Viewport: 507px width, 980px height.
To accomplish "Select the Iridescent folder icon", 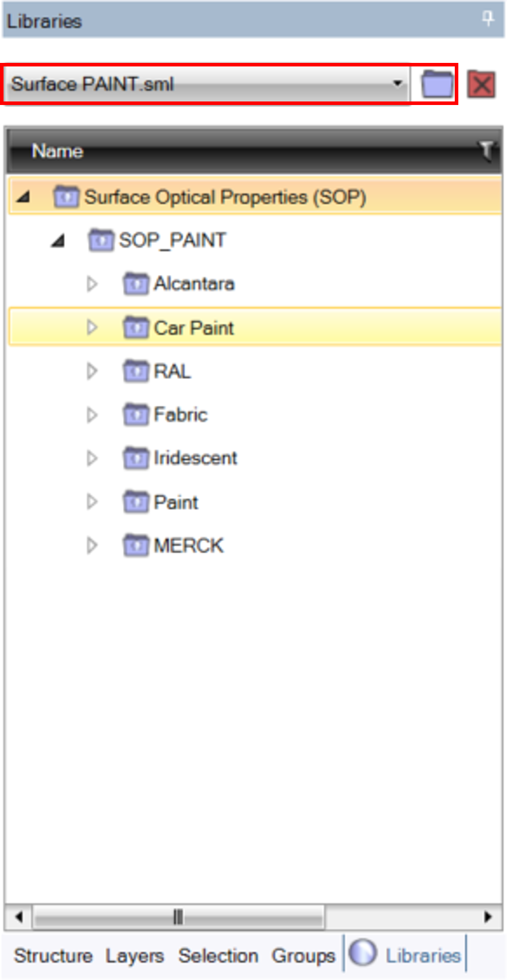I will [136, 458].
